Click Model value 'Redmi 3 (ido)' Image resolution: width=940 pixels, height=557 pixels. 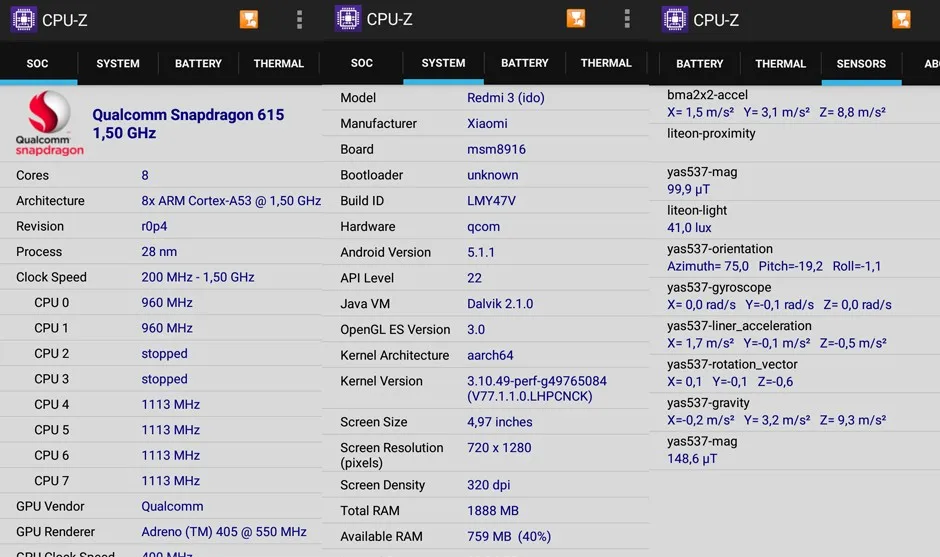point(505,98)
